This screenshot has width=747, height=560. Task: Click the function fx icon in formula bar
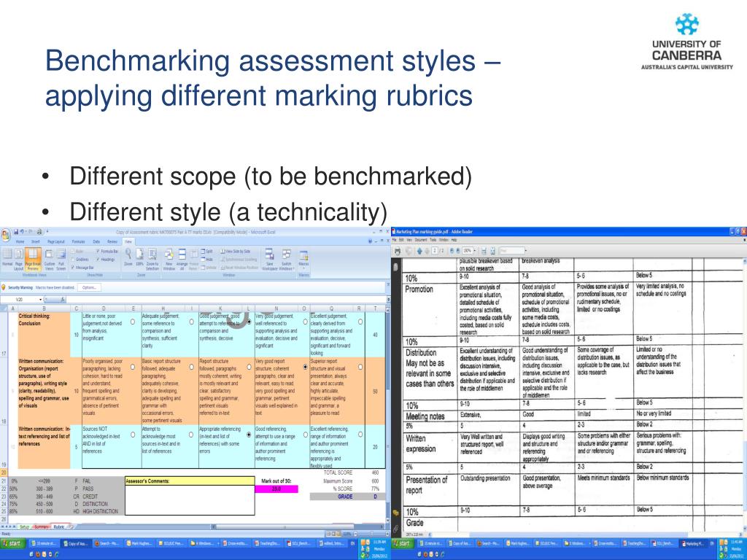tap(63, 300)
